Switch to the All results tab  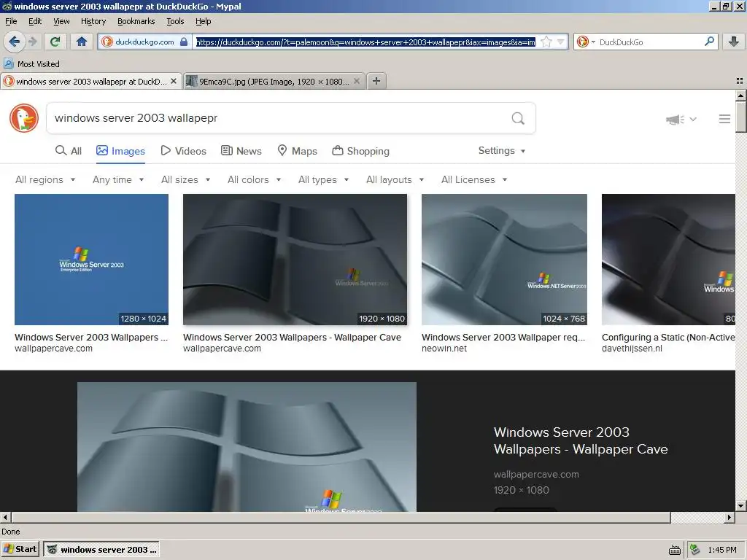click(x=69, y=151)
